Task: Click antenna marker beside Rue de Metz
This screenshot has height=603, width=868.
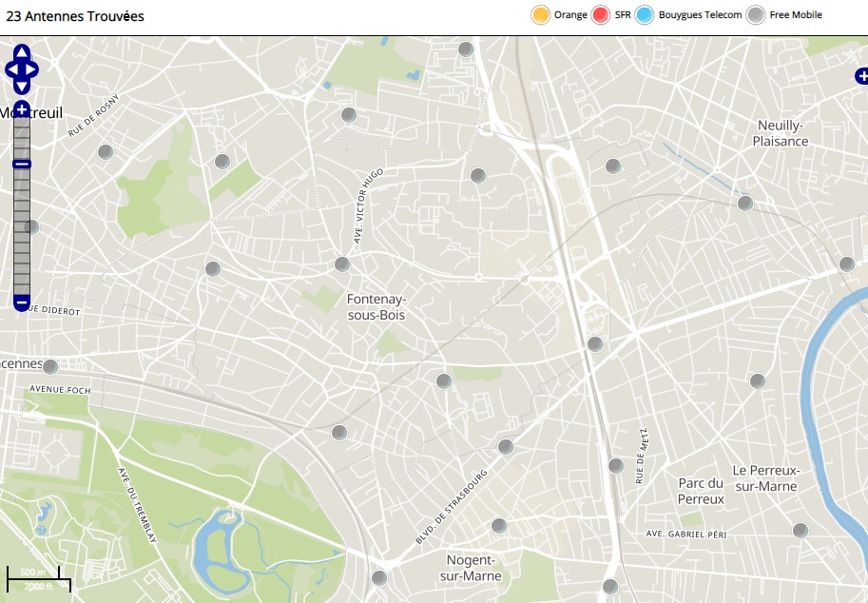Action: [x=616, y=466]
